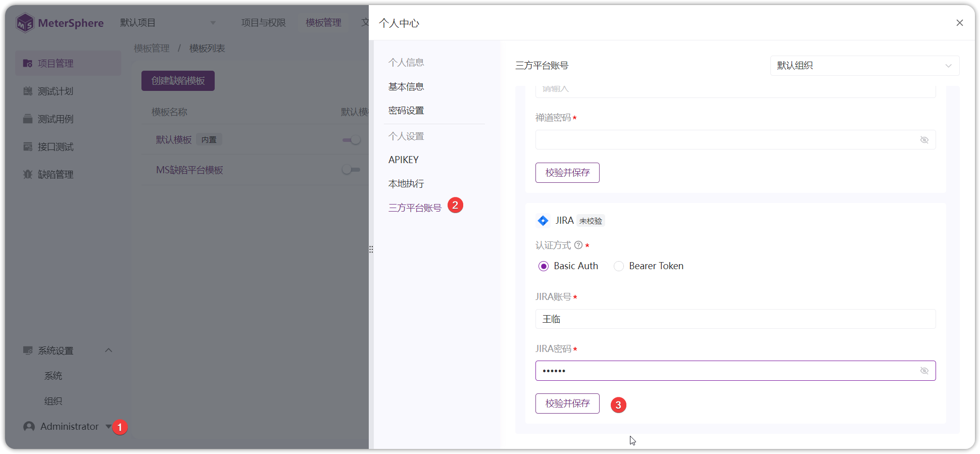Click the 接口测试 sidebar icon

tap(28, 146)
